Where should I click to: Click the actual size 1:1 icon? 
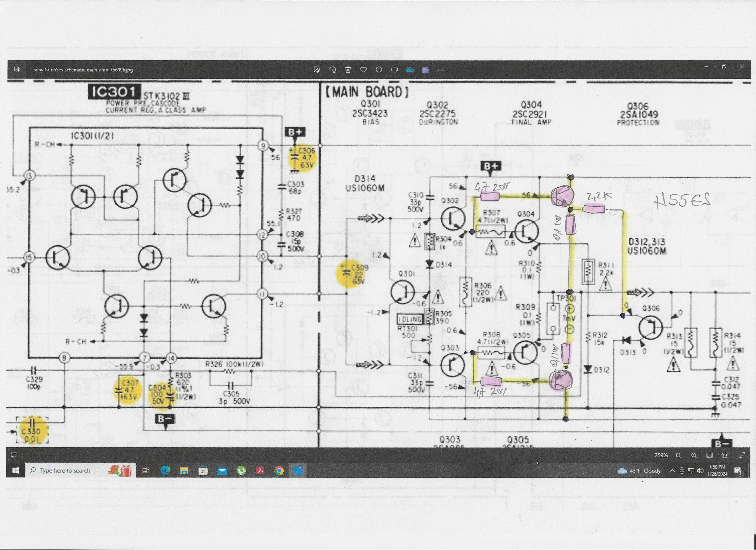(725, 455)
